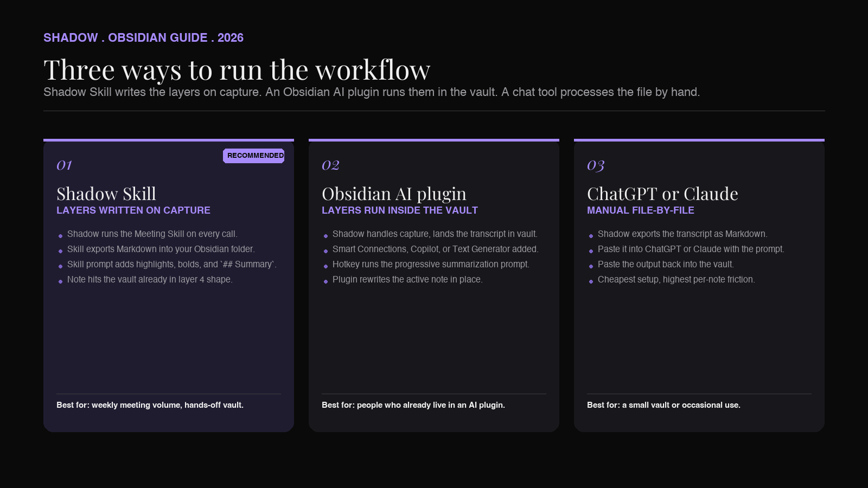
Task: Click the number '03' on third card
Action: (596, 165)
